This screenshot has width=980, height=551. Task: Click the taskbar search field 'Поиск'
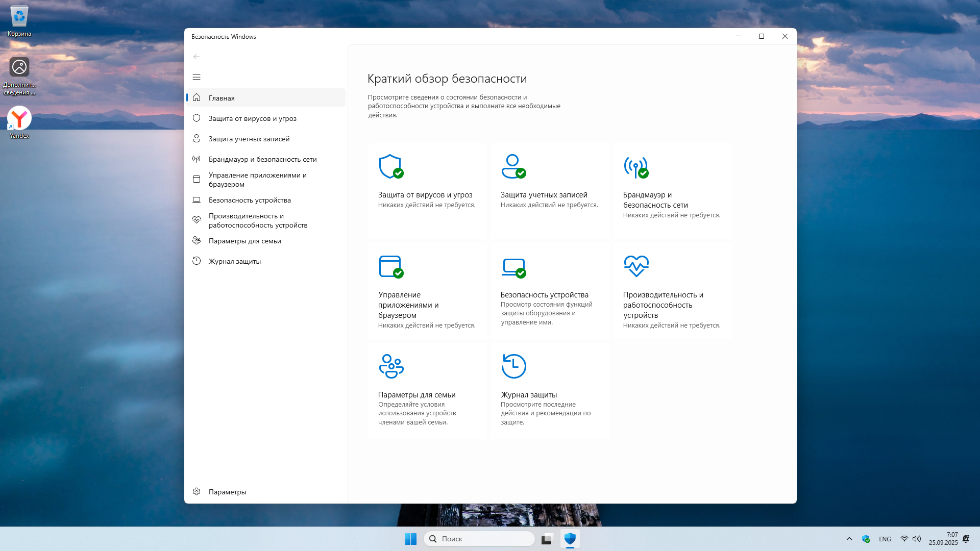point(480,539)
